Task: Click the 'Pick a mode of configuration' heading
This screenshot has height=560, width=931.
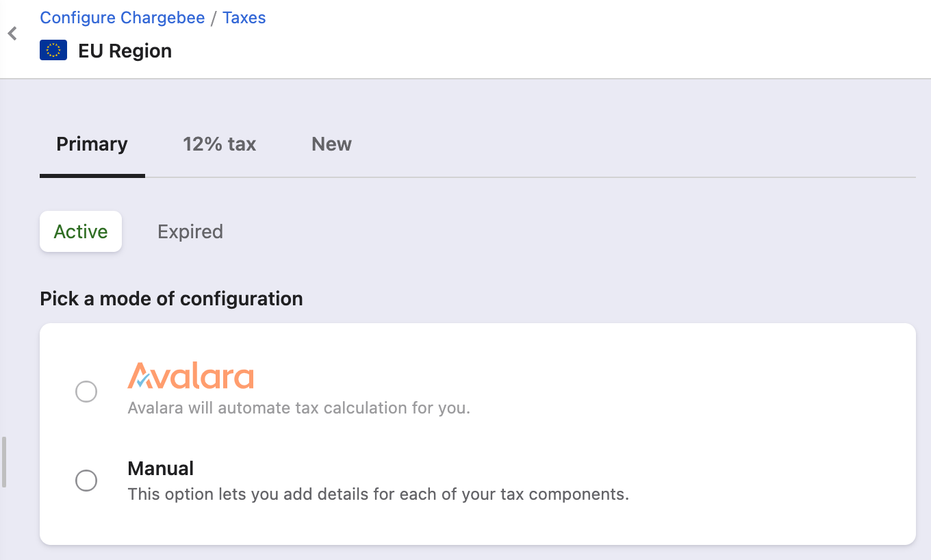Action: (171, 299)
